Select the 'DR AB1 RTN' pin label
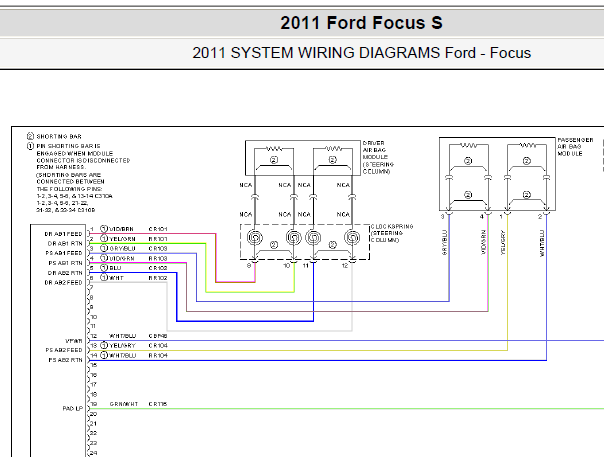604x457 pixels. click(x=65, y=244)
